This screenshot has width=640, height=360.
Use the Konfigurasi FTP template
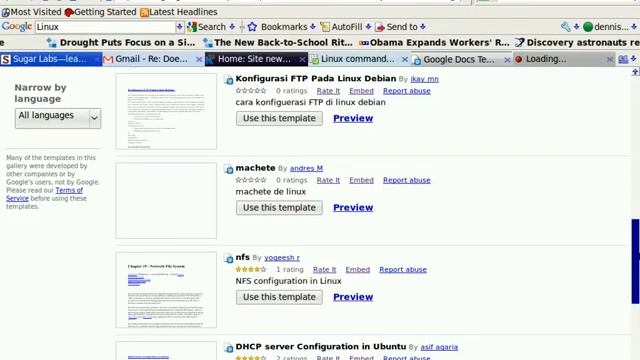coord(279,118)
